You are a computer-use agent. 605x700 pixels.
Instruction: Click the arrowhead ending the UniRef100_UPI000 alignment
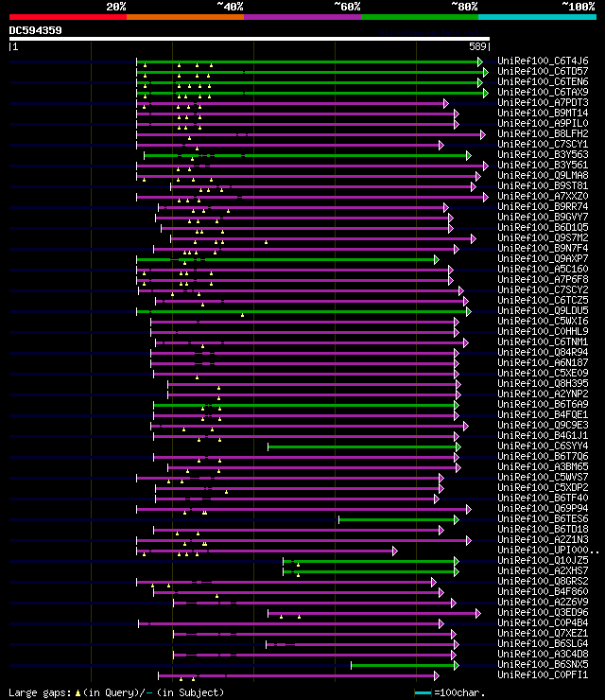tap(395, 551)
